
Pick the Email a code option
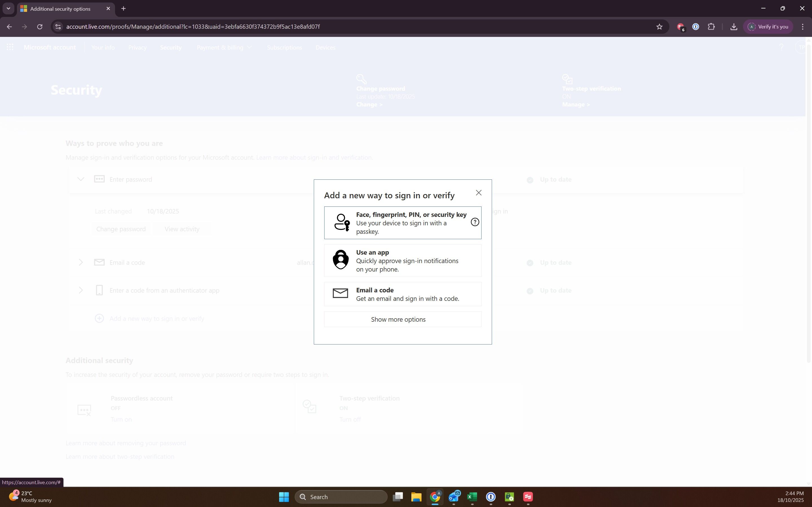(x=403, y=294)
